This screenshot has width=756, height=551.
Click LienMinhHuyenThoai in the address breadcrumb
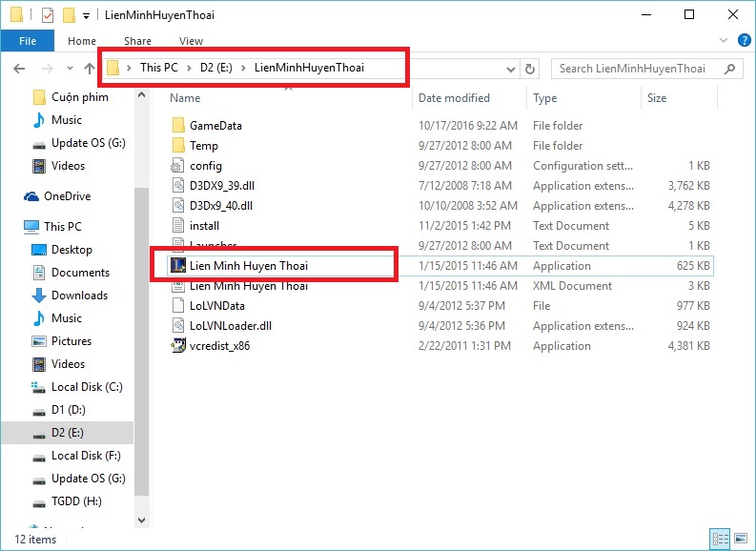coord(309,68)
